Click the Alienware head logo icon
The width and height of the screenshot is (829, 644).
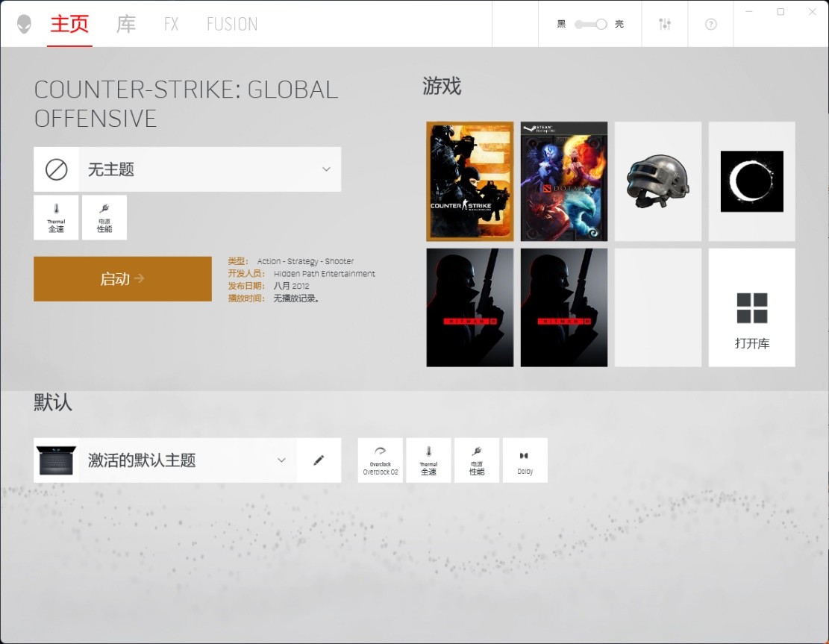point(24,24)
